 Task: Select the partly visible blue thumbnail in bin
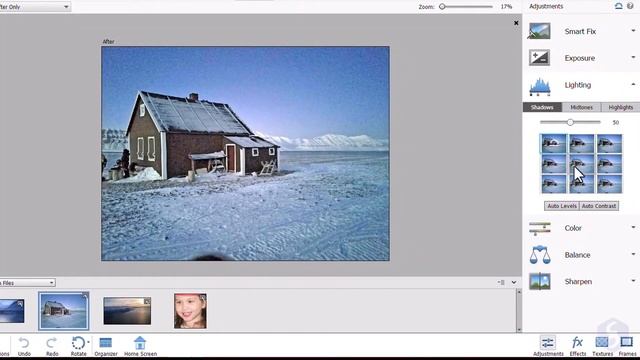click(12, 311)
